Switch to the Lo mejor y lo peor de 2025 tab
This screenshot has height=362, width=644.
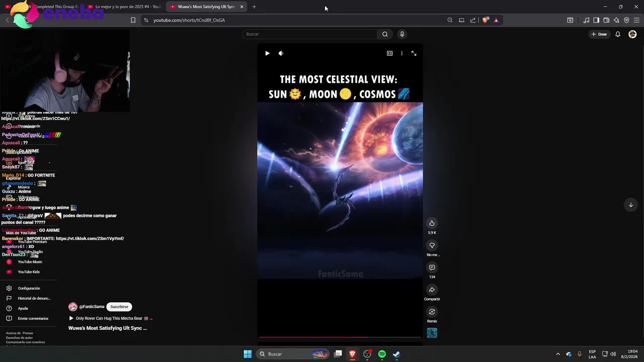pyautogui.click(x=124, y=7)
